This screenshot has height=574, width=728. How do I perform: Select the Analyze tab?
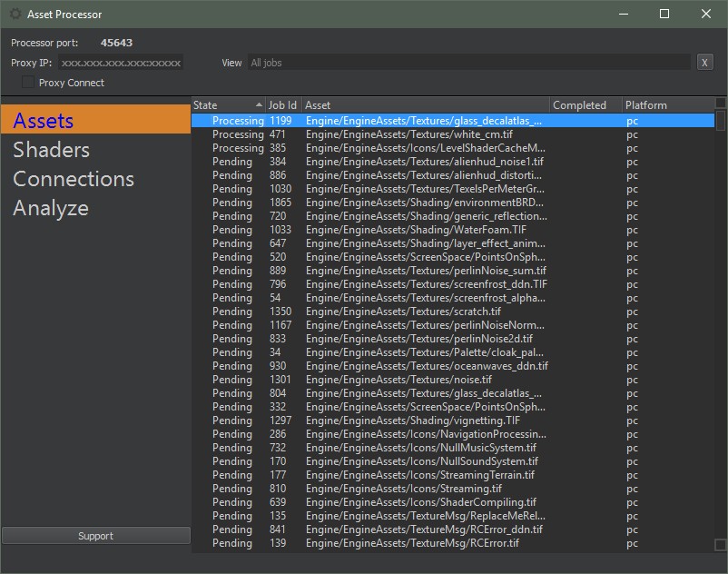point(51,208)
